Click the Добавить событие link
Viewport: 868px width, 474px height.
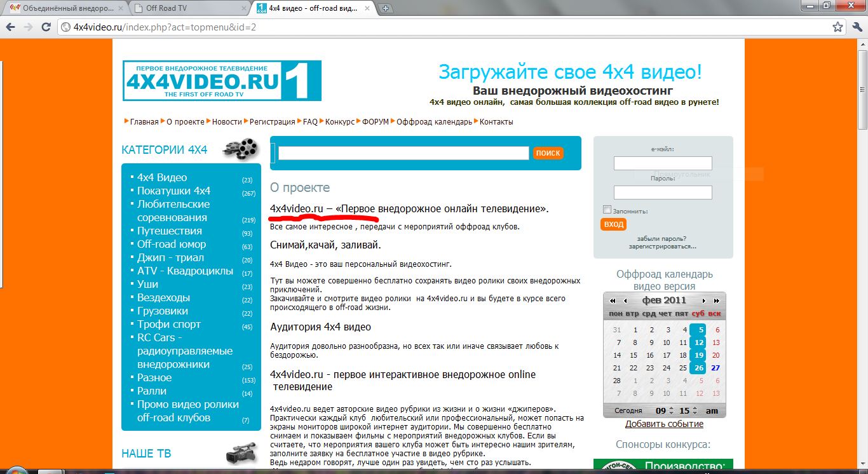664,424
